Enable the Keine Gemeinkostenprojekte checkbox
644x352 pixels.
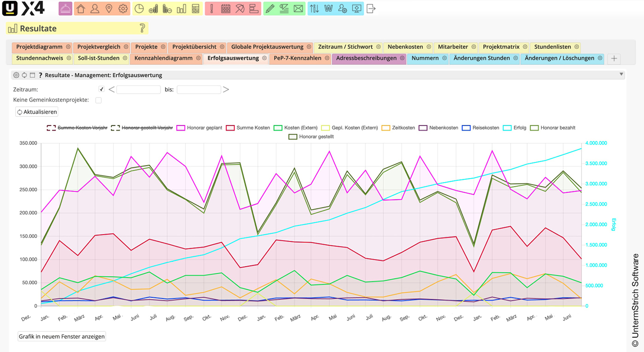pyautogui.click(x=98, y=100)
